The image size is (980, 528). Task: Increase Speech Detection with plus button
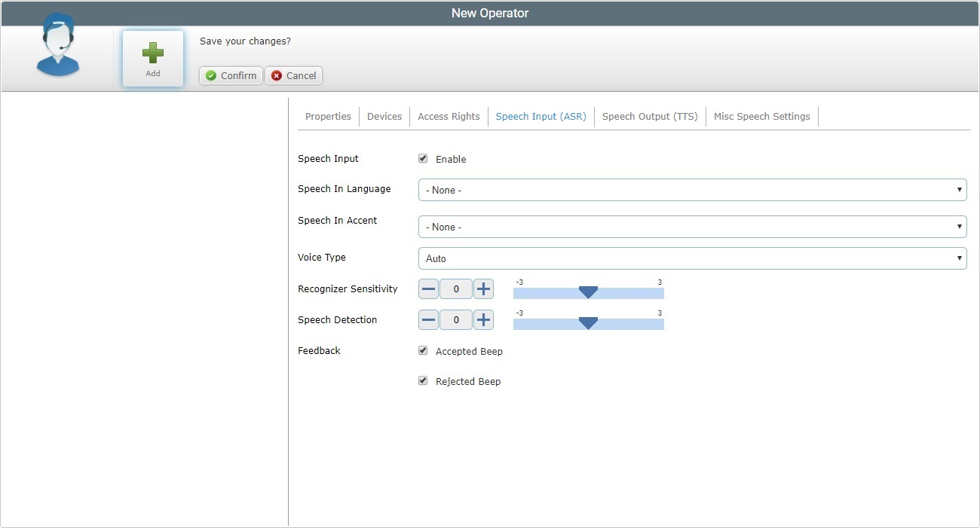[483, 320]
